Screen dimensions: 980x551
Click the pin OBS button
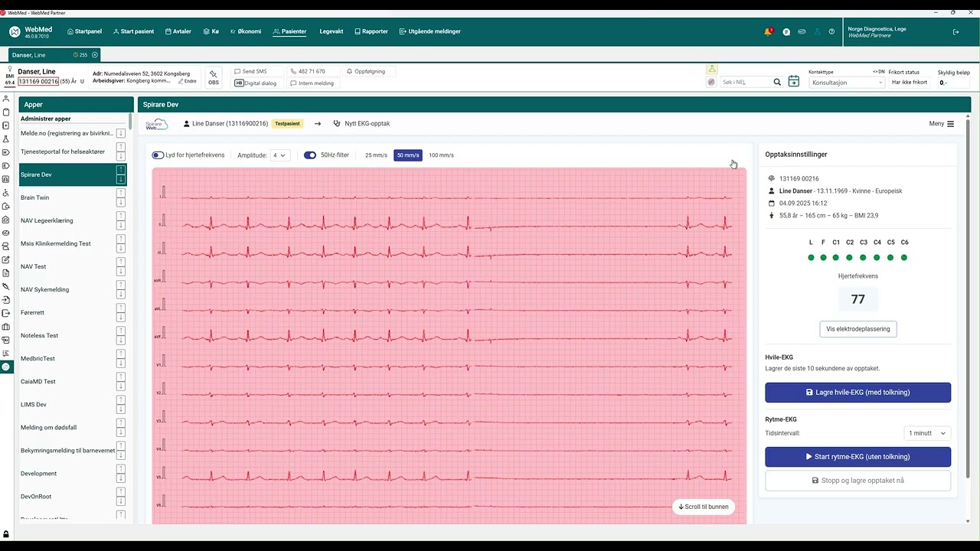213,77
